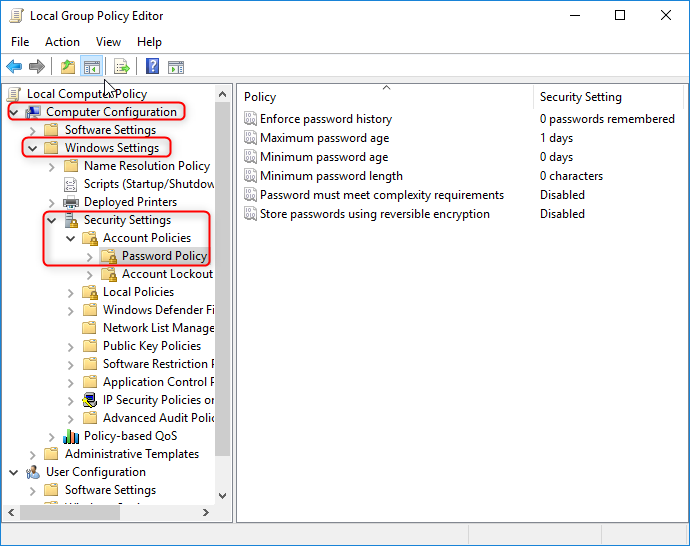Select Account Lockout Policy in the tree
690x546 pixels.
167,274
